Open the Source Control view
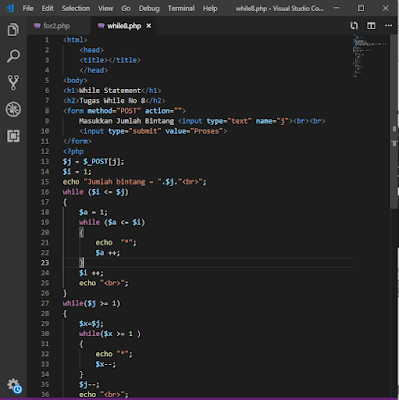This screenshot has width=399, height=400. [13, 82]
